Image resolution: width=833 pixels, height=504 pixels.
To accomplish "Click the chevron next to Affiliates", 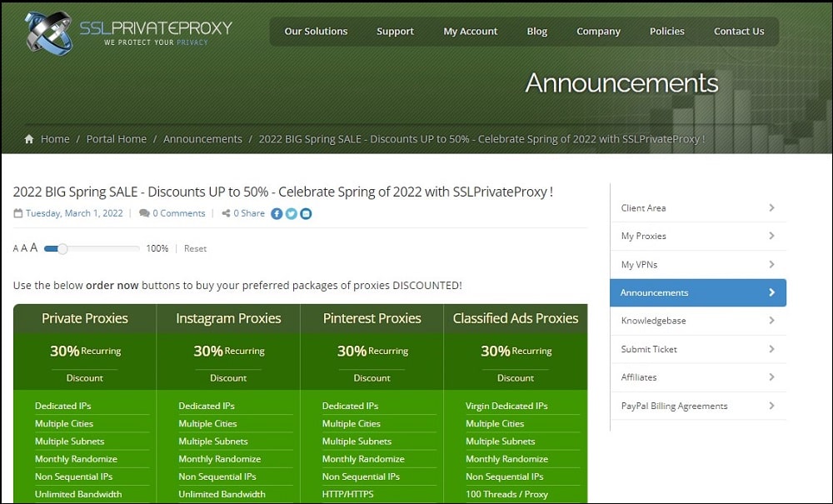I will click(772, 377).
